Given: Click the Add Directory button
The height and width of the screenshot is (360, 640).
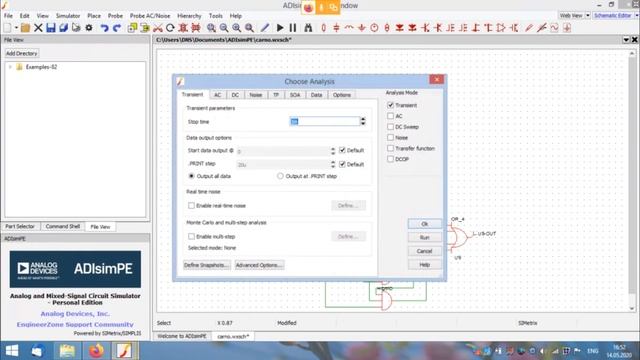Looking at the screenshot, I should click(22, 53).
